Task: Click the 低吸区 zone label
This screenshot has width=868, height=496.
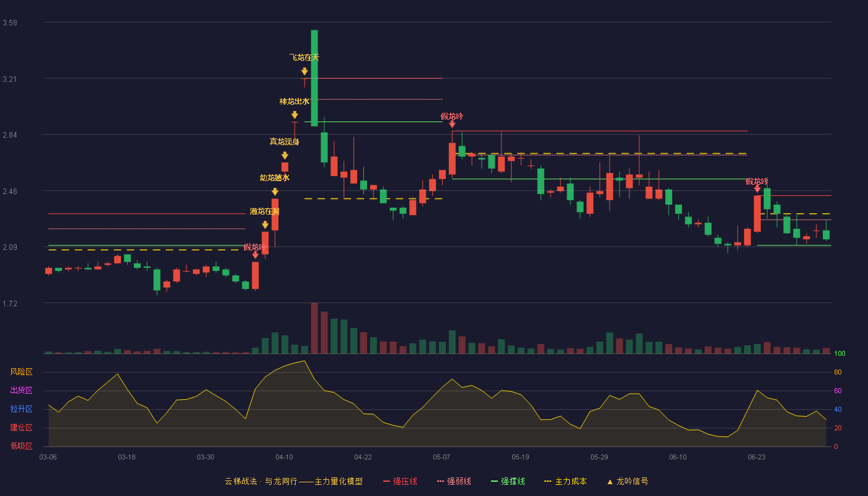Action: coord(21,446)
